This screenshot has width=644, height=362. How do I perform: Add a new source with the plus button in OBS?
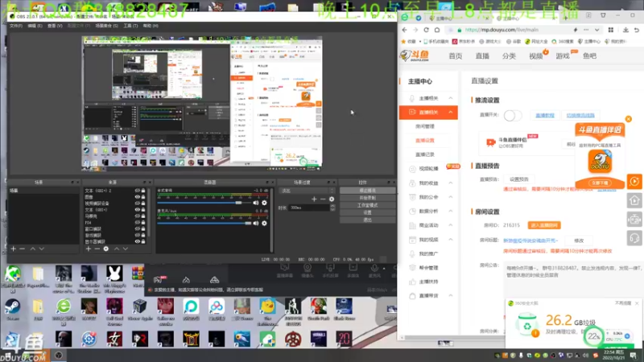89,249
